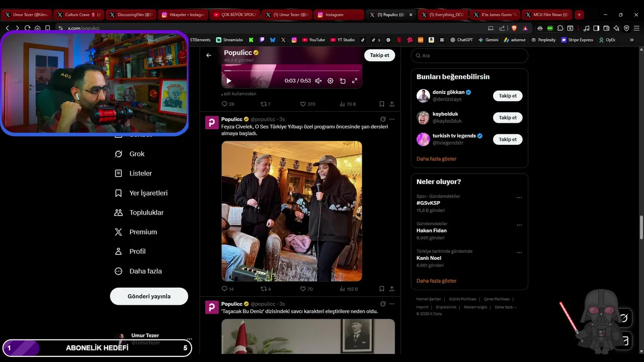The height and width of the screenshot is (362, 644).
Task: Open the Gemini bookmark
Action: point(488,40)
